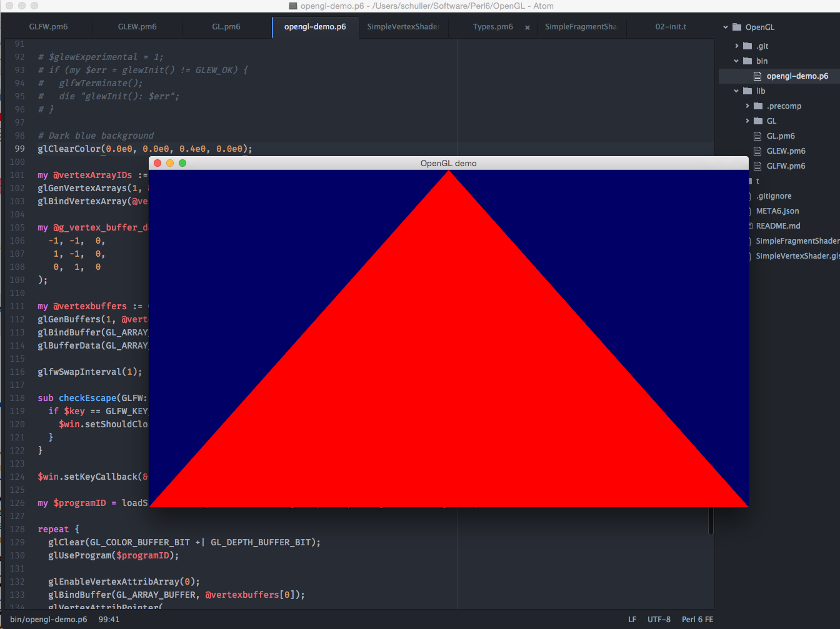
Task: Open SimpleVertexShader.glsl in tree view
Action: (x=797, y=256)
